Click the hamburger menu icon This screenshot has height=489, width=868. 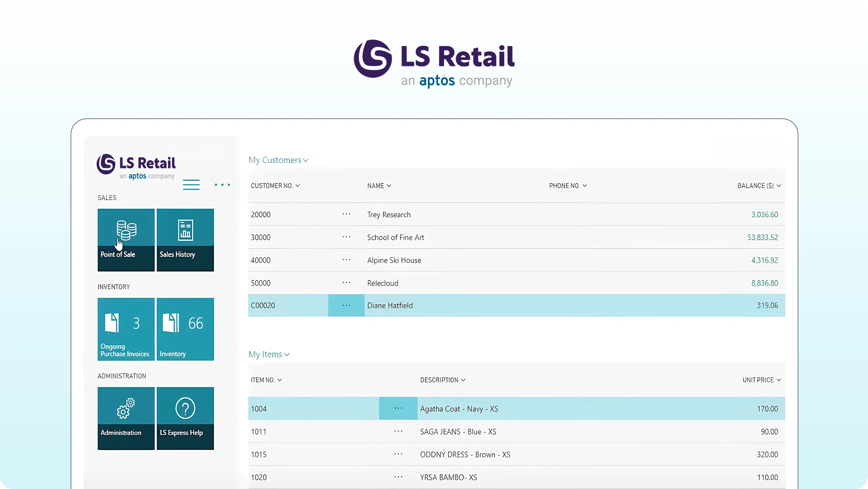click(x=191, y=185)
